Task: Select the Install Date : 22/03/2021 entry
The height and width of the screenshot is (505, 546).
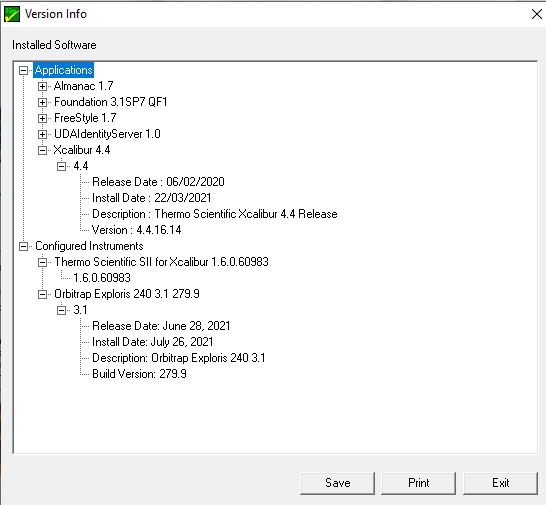Action: pyautogui.click(x=151, y=198)
